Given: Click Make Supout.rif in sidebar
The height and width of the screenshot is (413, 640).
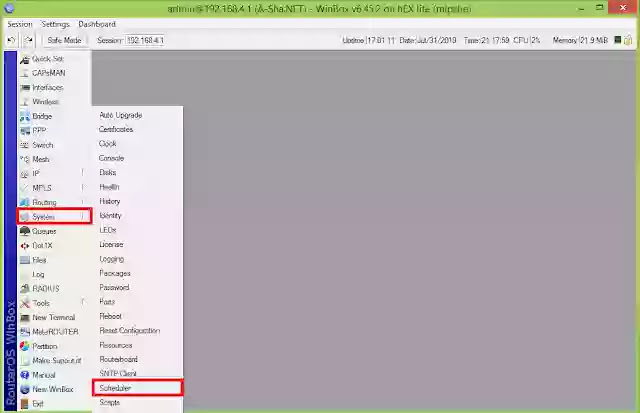Looking at the screenshot, I should click(54, 361).
